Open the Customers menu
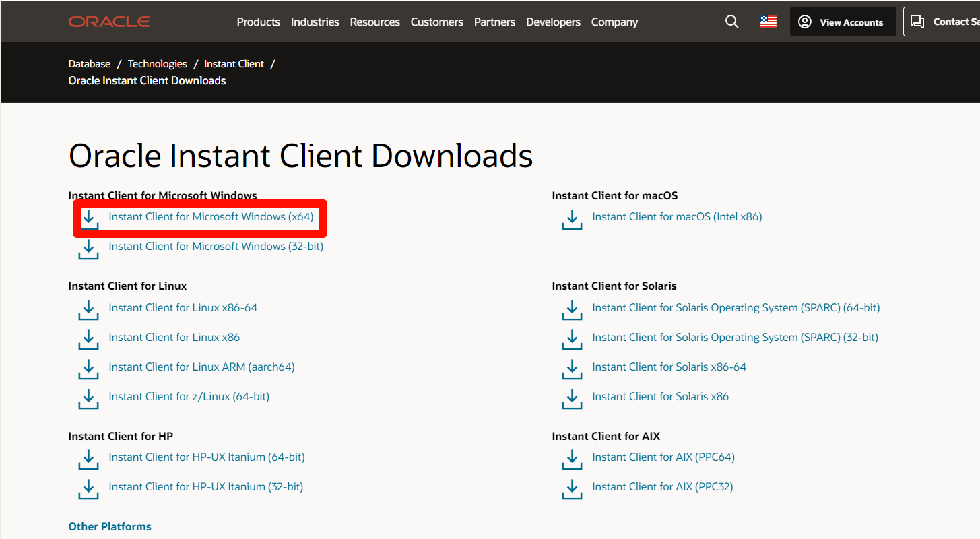Screen dimensions: 980x539 point(436,22)
